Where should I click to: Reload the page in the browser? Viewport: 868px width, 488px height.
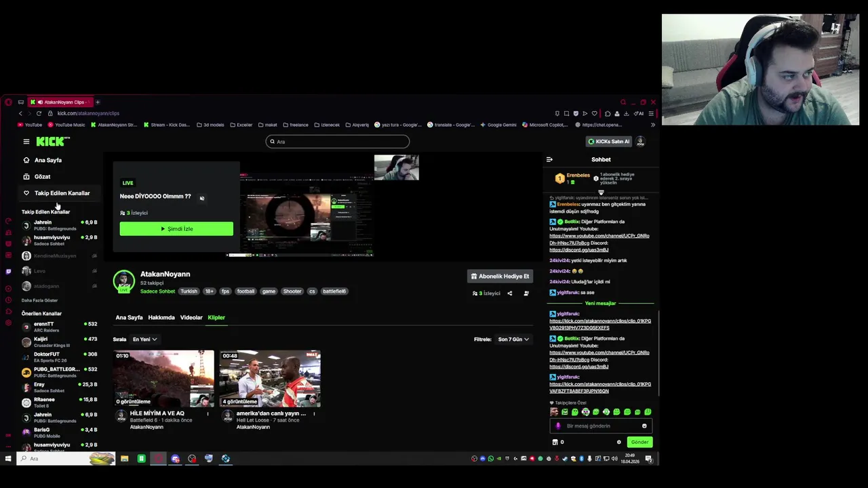pyautogui.click(x=39, y=113)
